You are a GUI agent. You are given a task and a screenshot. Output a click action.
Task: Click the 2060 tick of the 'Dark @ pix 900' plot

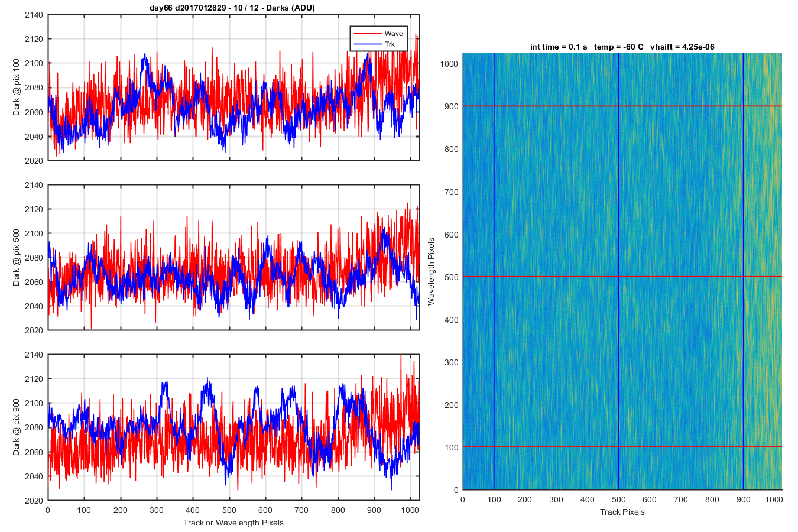34,452
